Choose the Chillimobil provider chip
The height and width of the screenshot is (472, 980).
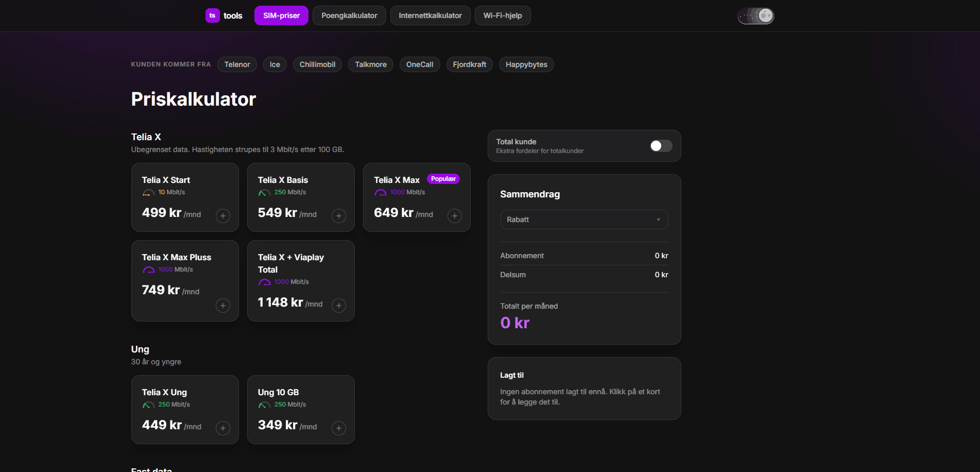point(317,64)
